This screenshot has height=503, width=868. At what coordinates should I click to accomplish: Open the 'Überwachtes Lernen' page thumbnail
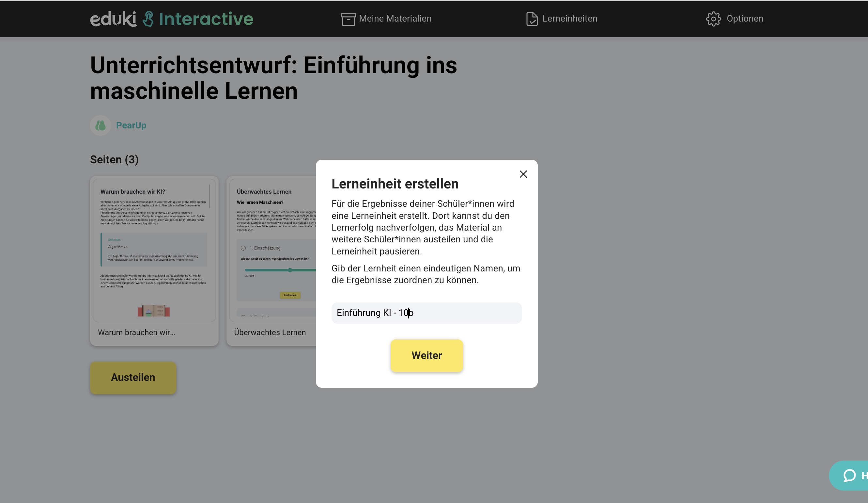pos(273,250)
